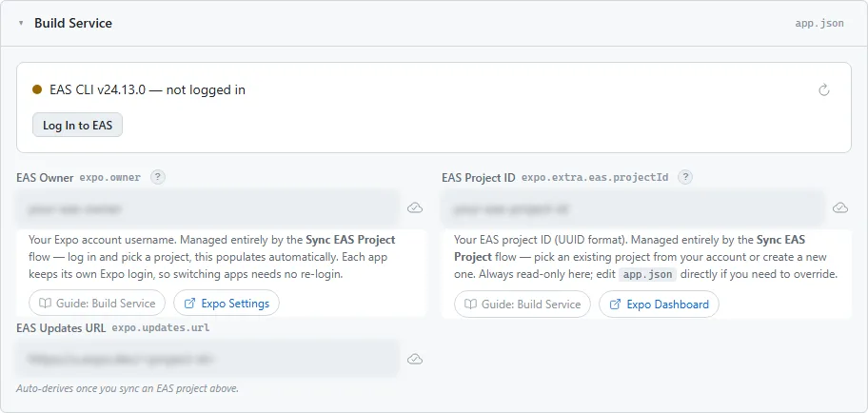This screenshot has height=413, width=868.
Task: Focus the EAS Updates URL input field
Action: [207, 360]
